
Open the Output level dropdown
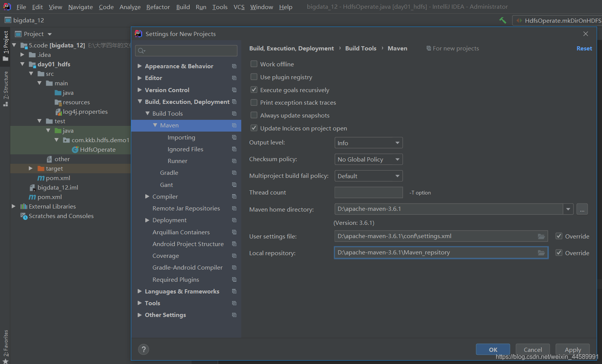[368, 143]
